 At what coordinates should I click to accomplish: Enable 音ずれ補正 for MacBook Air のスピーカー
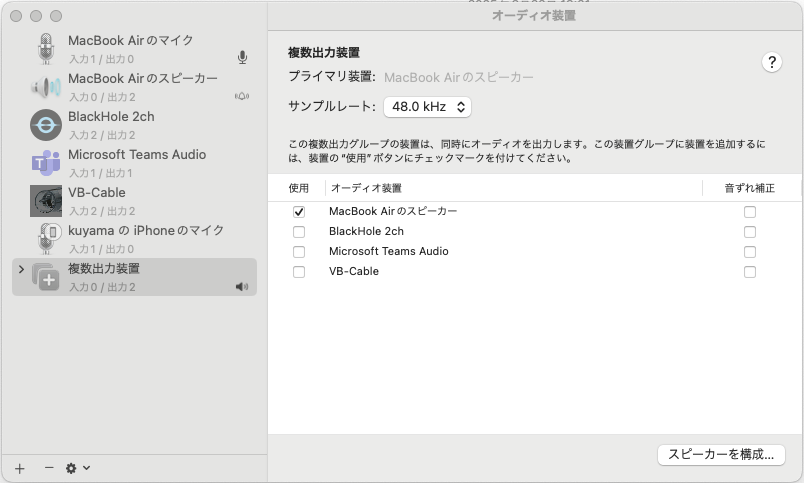point(750,212)
